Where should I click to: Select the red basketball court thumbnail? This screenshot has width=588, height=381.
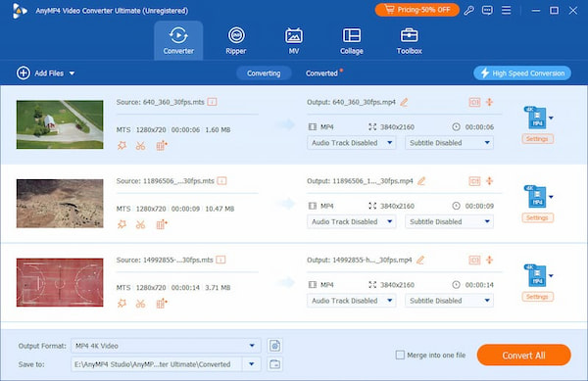pos(60,282)
